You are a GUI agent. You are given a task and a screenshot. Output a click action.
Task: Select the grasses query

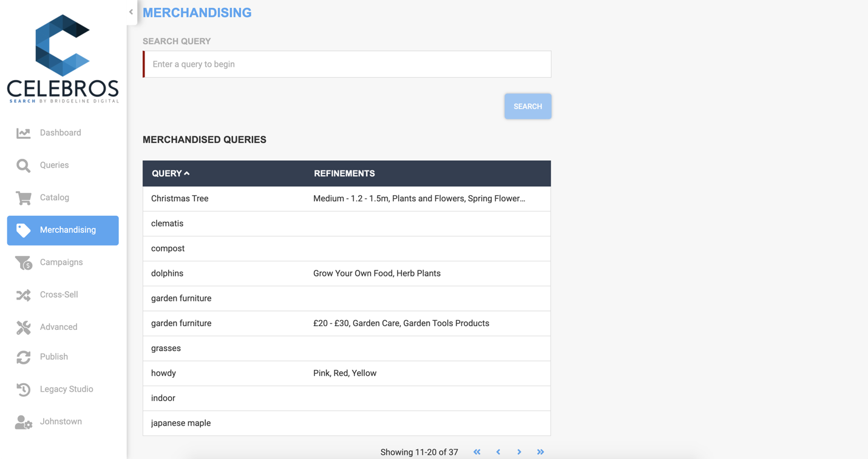coord(347,349)
